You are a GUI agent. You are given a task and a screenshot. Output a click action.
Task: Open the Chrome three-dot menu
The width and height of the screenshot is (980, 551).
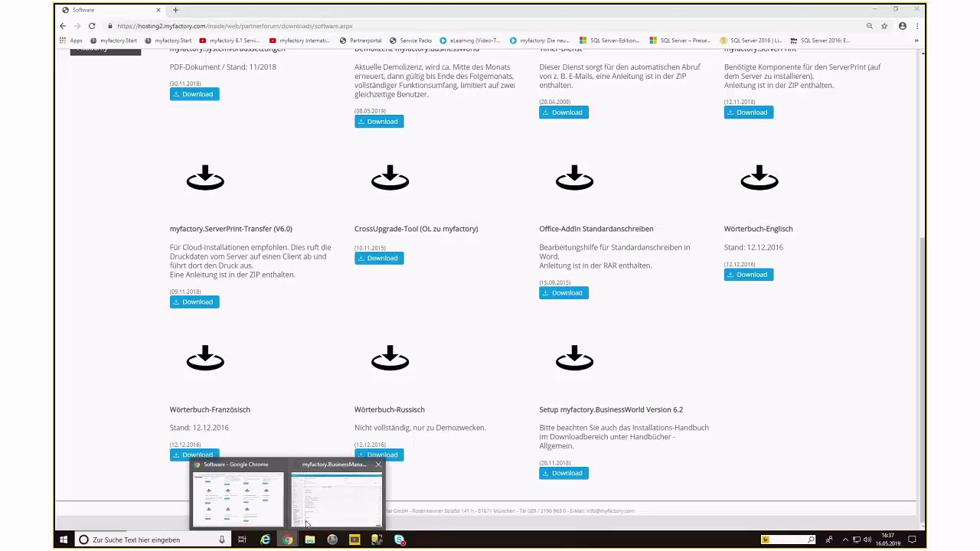[917, 26]
